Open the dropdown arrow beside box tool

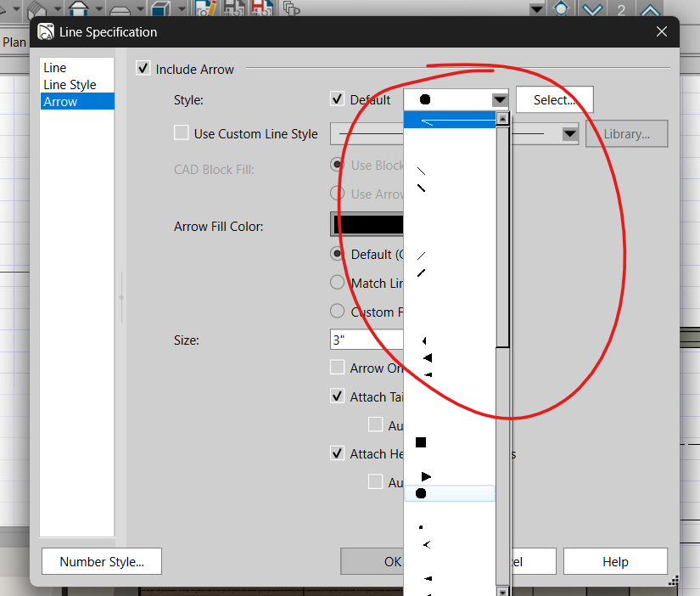click(182, 8)
